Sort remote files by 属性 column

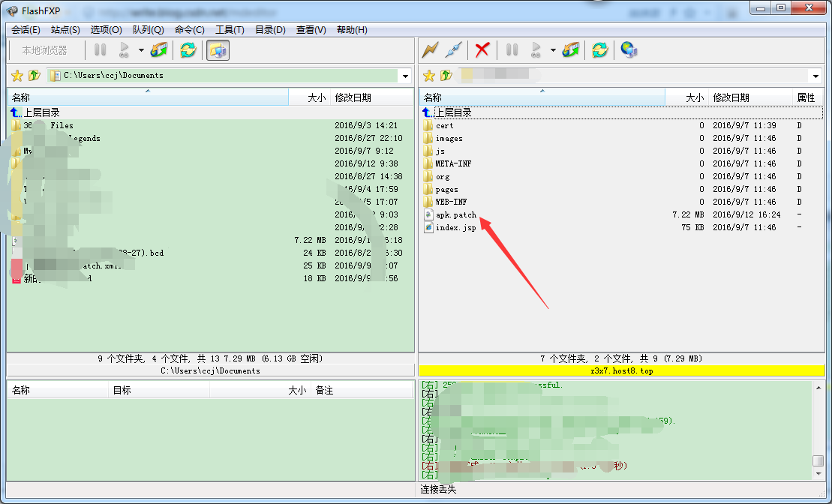[x=807, y=97]
